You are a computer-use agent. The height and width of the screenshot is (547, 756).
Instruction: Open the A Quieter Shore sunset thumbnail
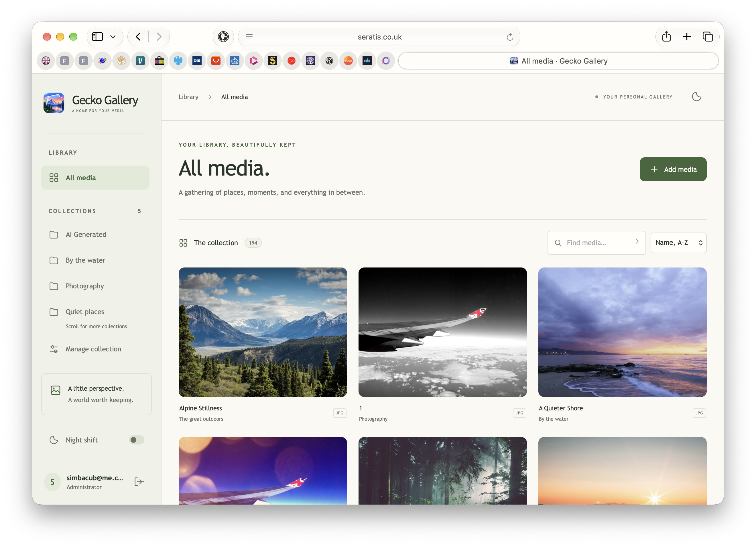[x=622, y=332]
